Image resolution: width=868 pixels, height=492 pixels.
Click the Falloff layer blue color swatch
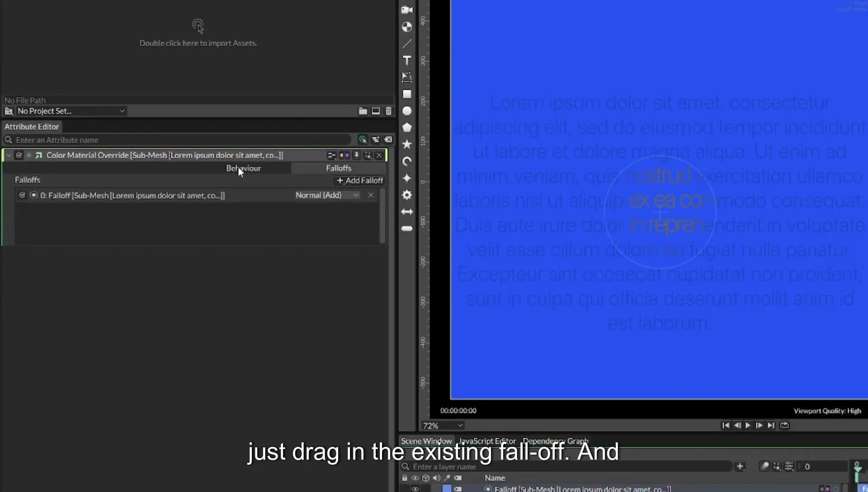pos(447,489)
